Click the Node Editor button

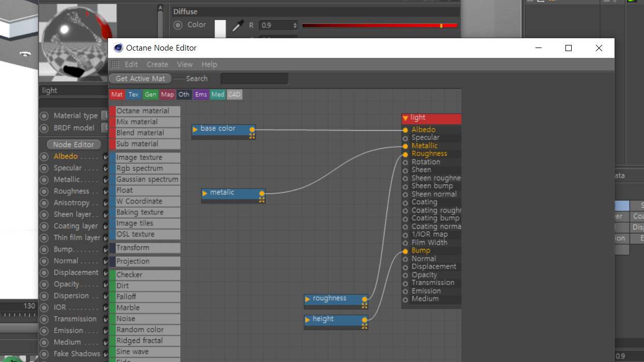pos(73,145)
